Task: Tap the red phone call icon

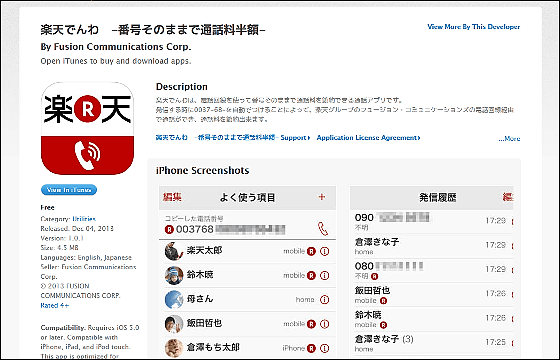Action: pyautogui.click(x=323, y=229)
